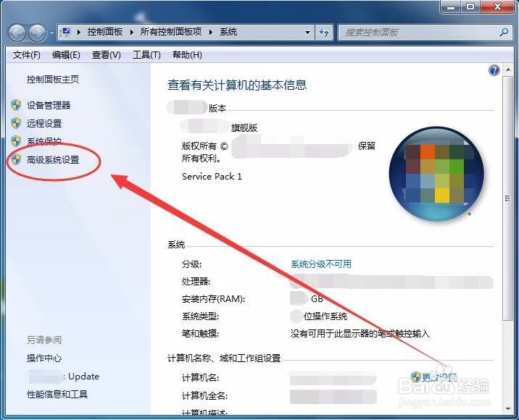Image resolution: width=519 pixels, height=420 pixels.
Task: Click the 安装内存(RAM): label
Action: pyautogui.click(x=214, y=299)
